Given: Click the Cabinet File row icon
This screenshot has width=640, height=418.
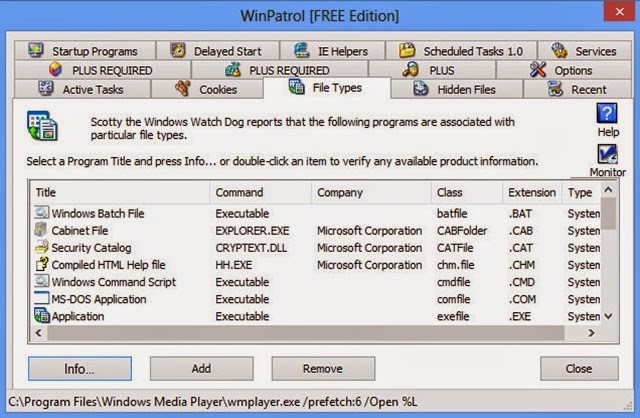Looking at the screenshot, I should coord(41,230).
